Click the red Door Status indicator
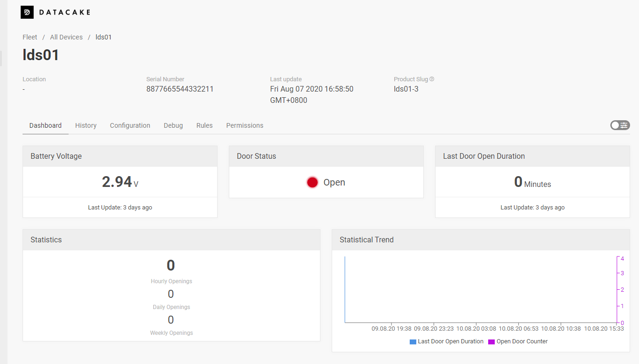Screen dimensions: 639x364 pyautogui.click(x=312, y=182)
